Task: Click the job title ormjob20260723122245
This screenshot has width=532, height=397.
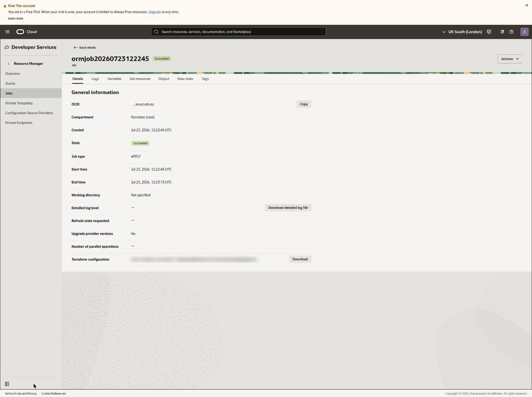Action: tap(110, 59)
